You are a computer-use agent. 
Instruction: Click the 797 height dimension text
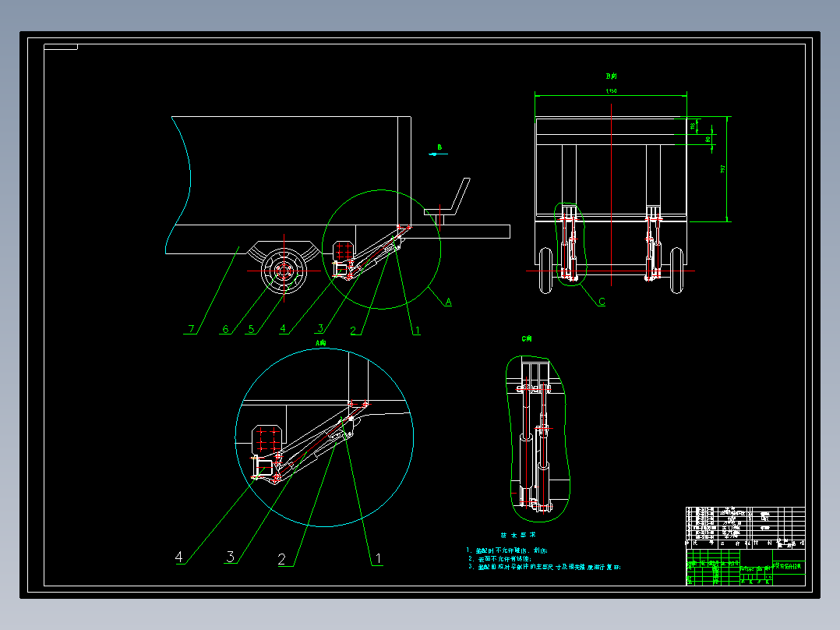click(x=722, y=169)
